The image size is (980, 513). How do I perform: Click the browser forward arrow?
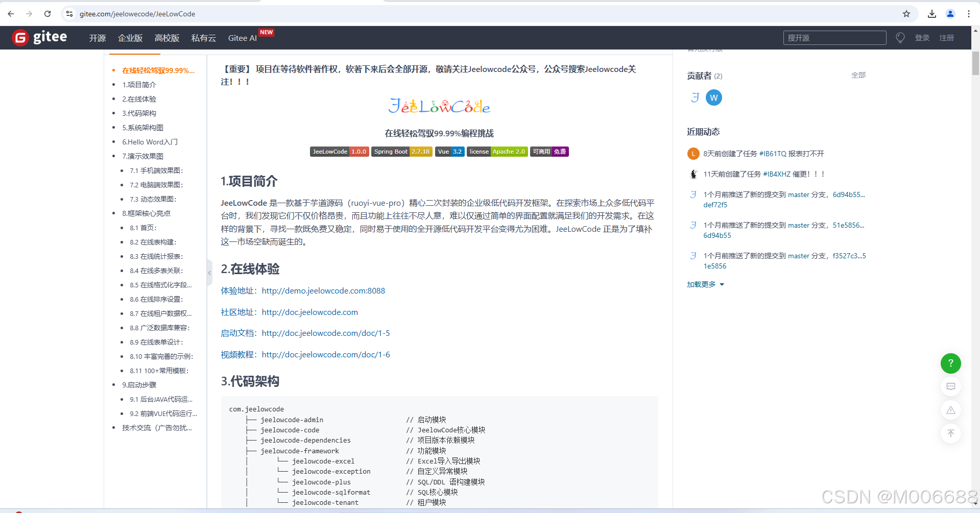tap(29, 14)
